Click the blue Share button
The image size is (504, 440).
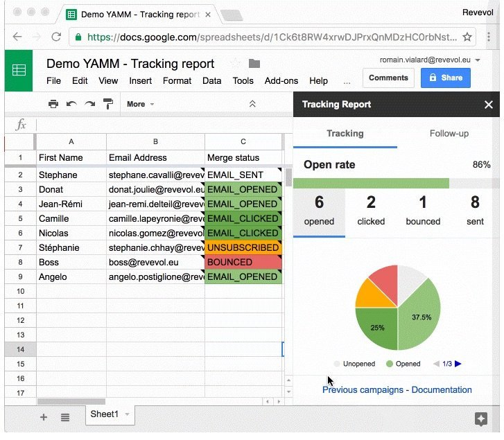[x=446, y=78]
